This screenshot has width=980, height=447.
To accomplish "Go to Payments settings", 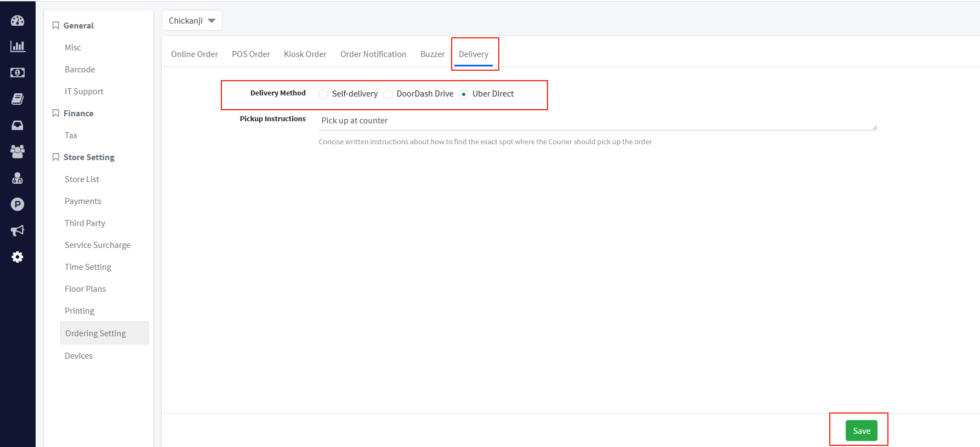I will tap(83, 201).
